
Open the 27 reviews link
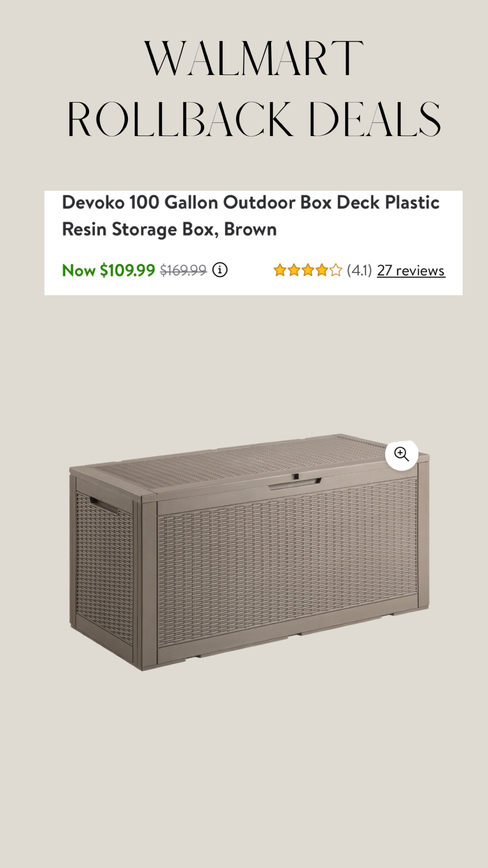410,270
